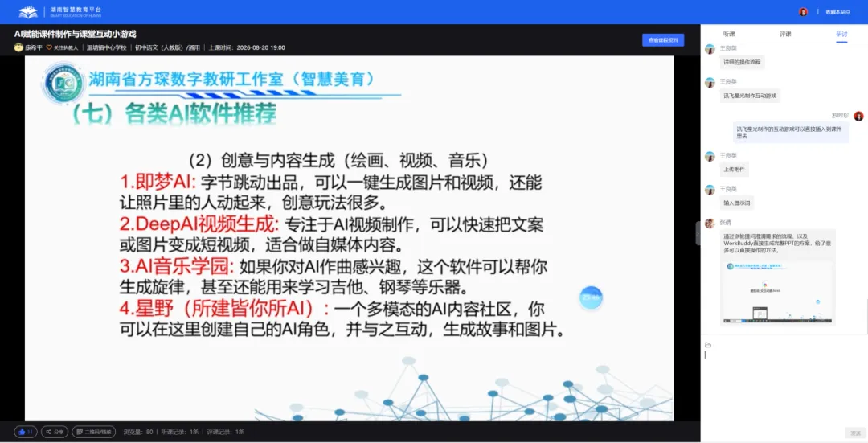Click the message 详细的操作流程
Image resolution: width=868 pixels, height=443 pixels.
(742, 62)
